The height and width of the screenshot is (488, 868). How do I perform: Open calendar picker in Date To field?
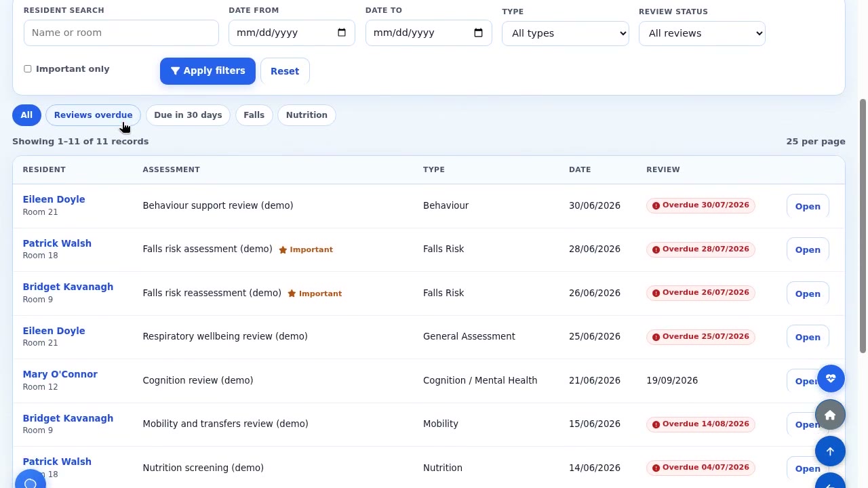(x=478, y=33)
